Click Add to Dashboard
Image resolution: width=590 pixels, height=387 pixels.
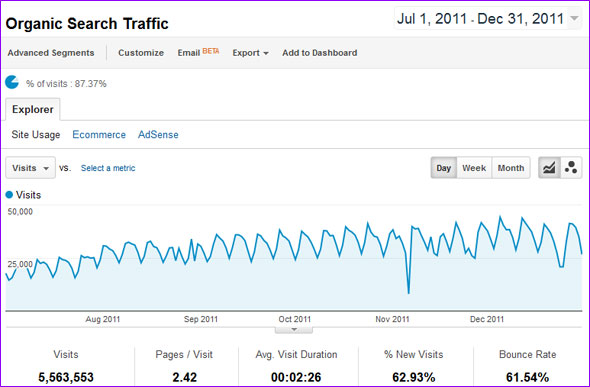pyautogui.click(x=320, y=53)
